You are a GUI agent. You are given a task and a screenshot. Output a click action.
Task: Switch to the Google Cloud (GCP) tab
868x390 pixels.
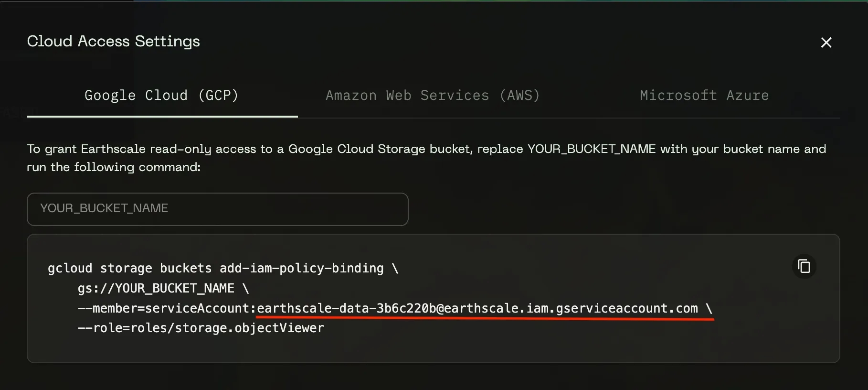(x=161, y=96)
